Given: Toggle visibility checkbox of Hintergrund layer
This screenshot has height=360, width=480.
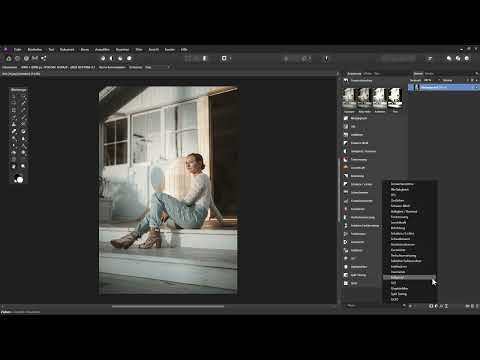Looking at the screenshot, I should click(x=476, y=87).
